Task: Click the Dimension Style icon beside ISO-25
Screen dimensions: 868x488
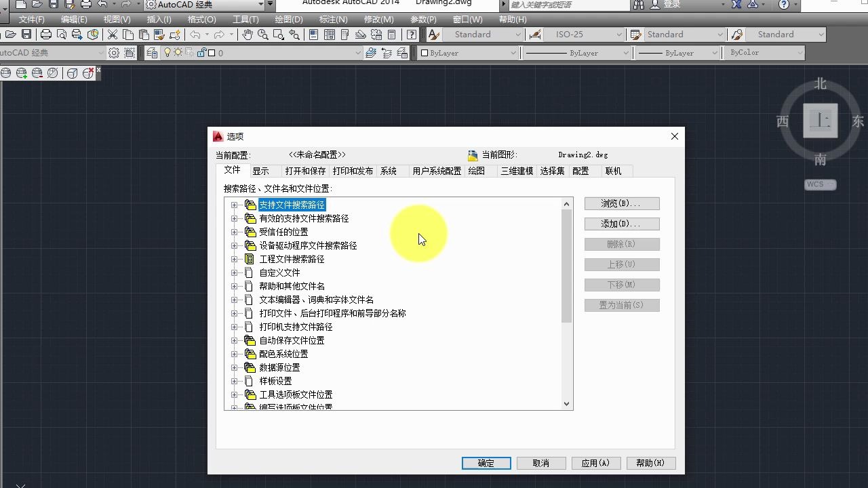Action: click(x=536, y=35)
